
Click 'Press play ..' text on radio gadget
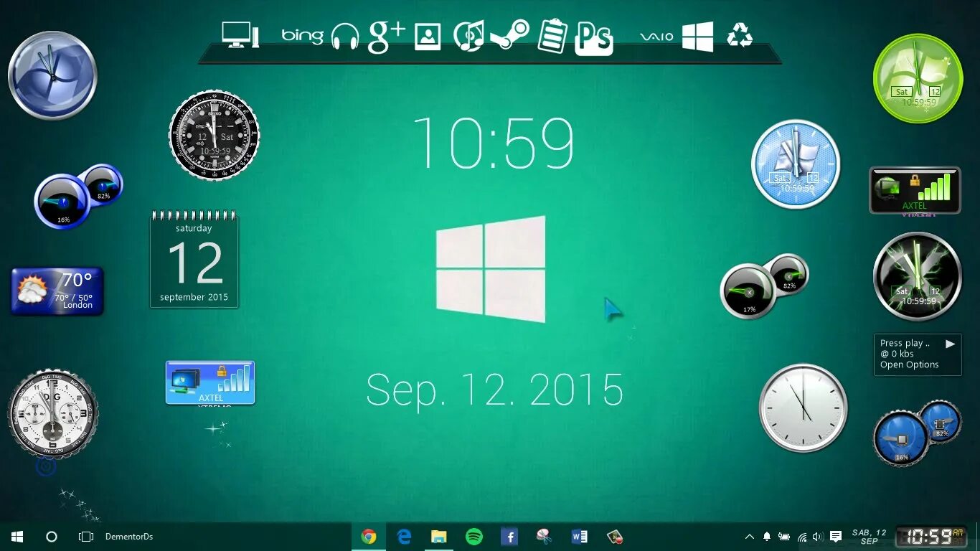[x=905, y=343]
